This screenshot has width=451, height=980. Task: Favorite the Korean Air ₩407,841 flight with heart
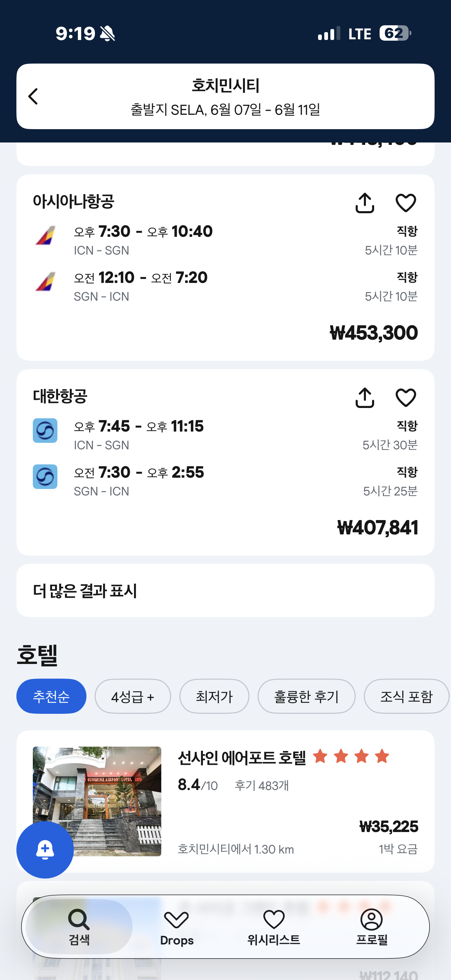point(406,397)
